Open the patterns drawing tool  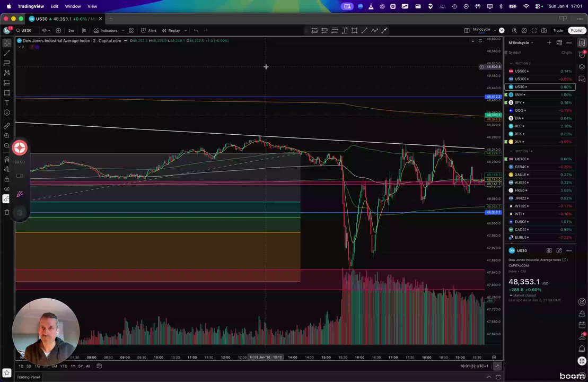pos(7,73)
